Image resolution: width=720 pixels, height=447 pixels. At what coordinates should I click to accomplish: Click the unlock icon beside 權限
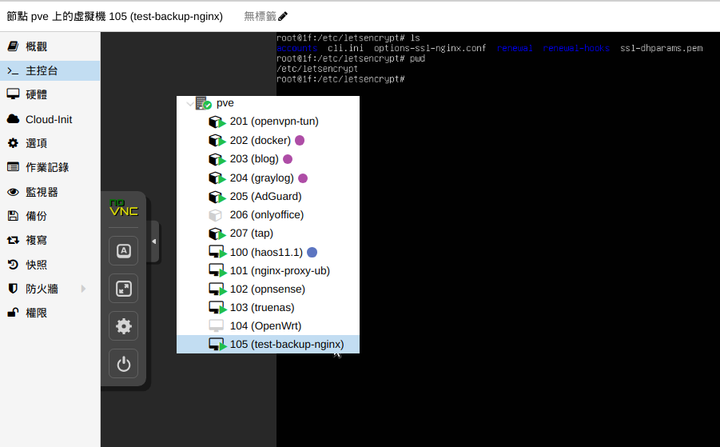[x=13, y=312]
